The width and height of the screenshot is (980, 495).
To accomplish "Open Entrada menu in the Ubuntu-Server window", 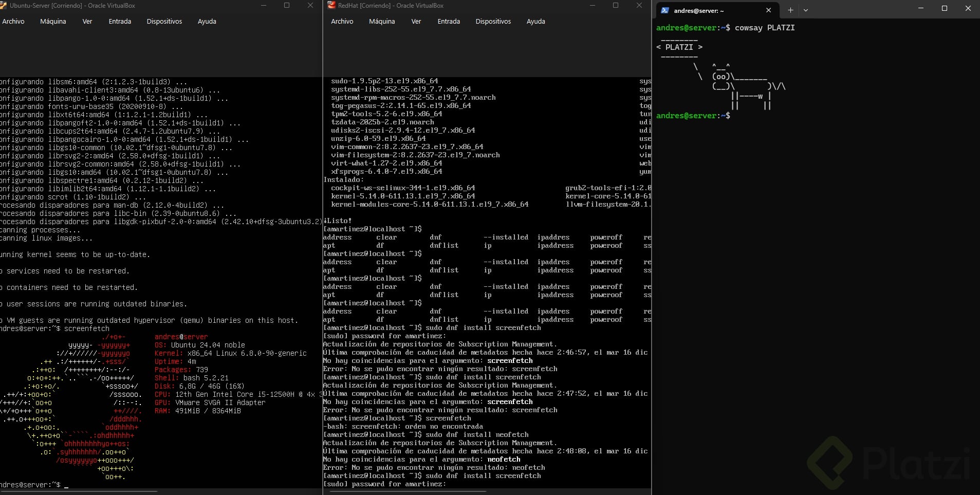I will tap(120, 22).
